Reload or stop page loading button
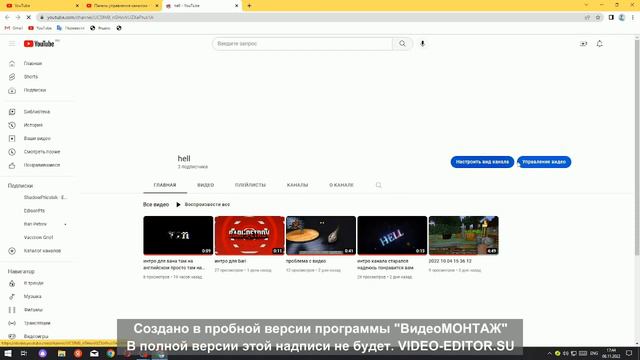 coord(29,17)
